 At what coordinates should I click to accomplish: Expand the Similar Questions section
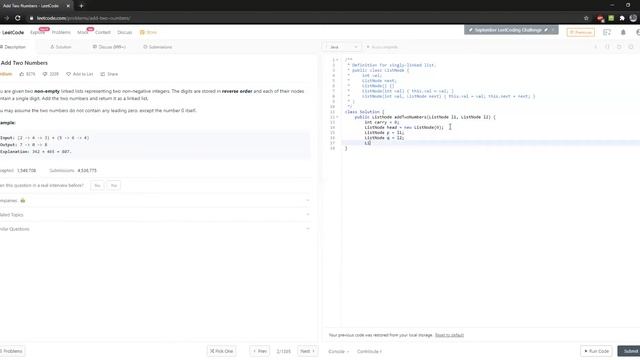pos(155,229)
